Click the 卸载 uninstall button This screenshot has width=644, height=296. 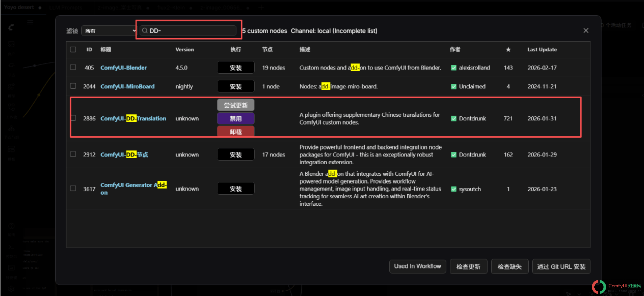coord(236,131)
